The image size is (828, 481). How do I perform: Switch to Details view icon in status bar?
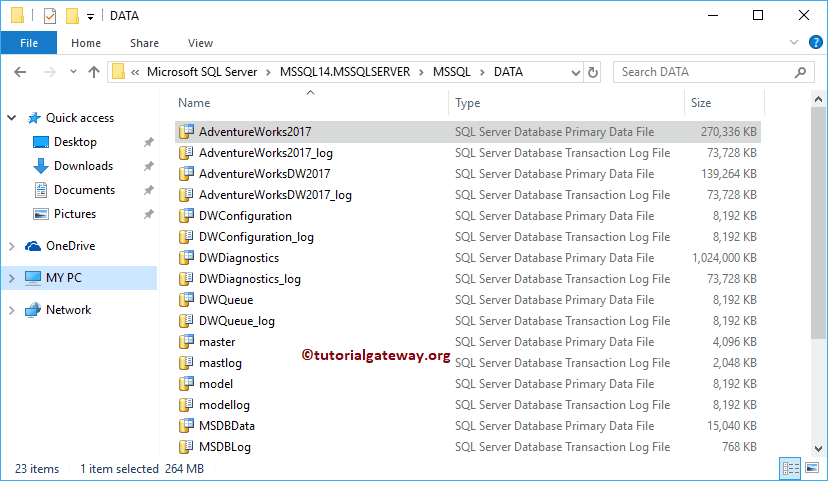pos(791,468)
